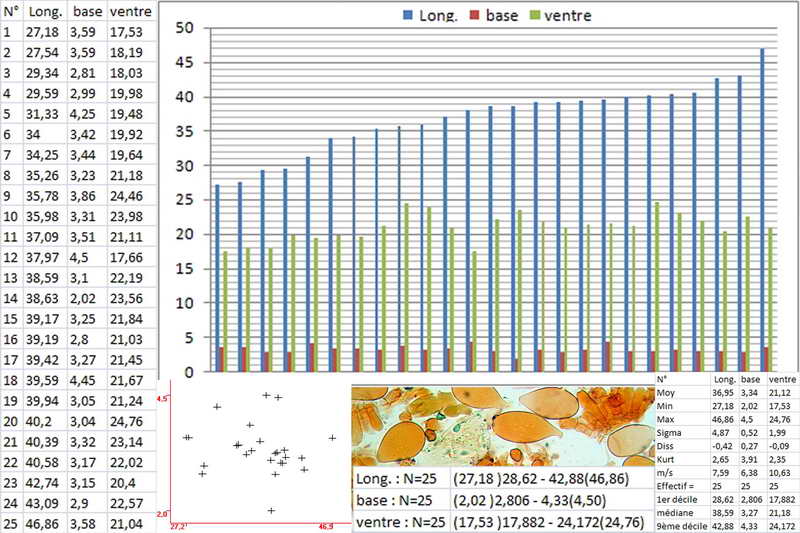The height and width of the screenshot is (533, 800).
Task: Click the red '46,9' scatter plot axis label
Action: pos(326,527)
